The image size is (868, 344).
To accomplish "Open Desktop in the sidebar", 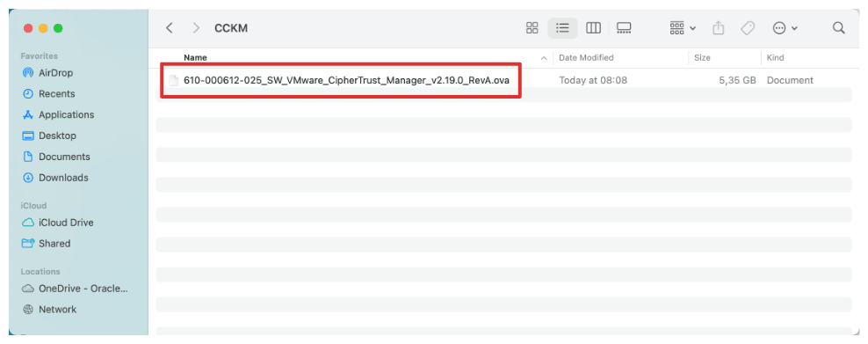I will [x=49, y=135].
